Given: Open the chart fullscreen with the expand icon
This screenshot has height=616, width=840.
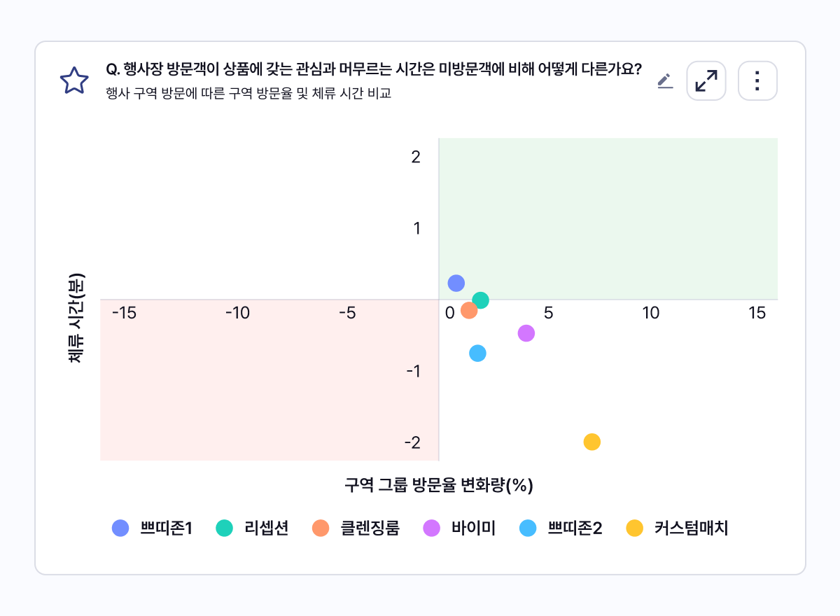Looking at the screenshot, I should pyautogui.click(x=706, y=80).
